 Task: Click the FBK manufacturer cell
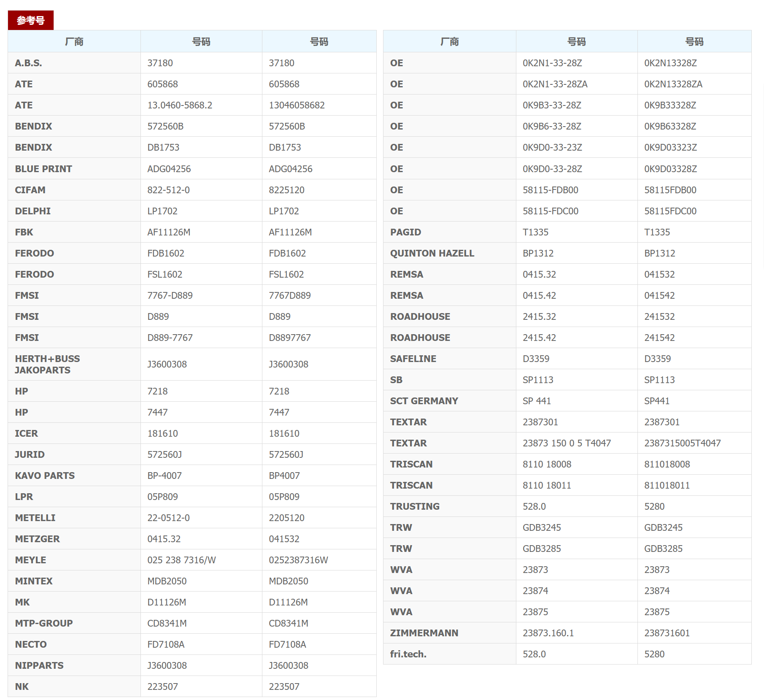(x=74, y=232)
